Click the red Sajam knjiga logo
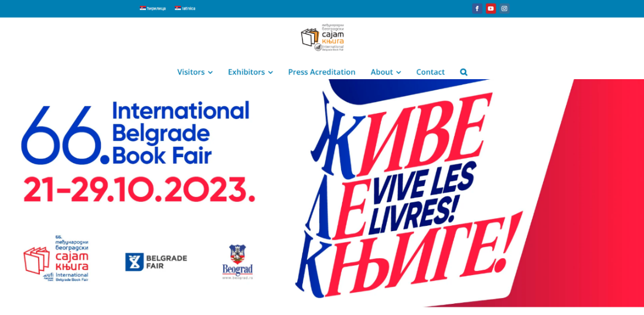The width and height of the screenshot is (644, 315). click(x=56, y=259)
